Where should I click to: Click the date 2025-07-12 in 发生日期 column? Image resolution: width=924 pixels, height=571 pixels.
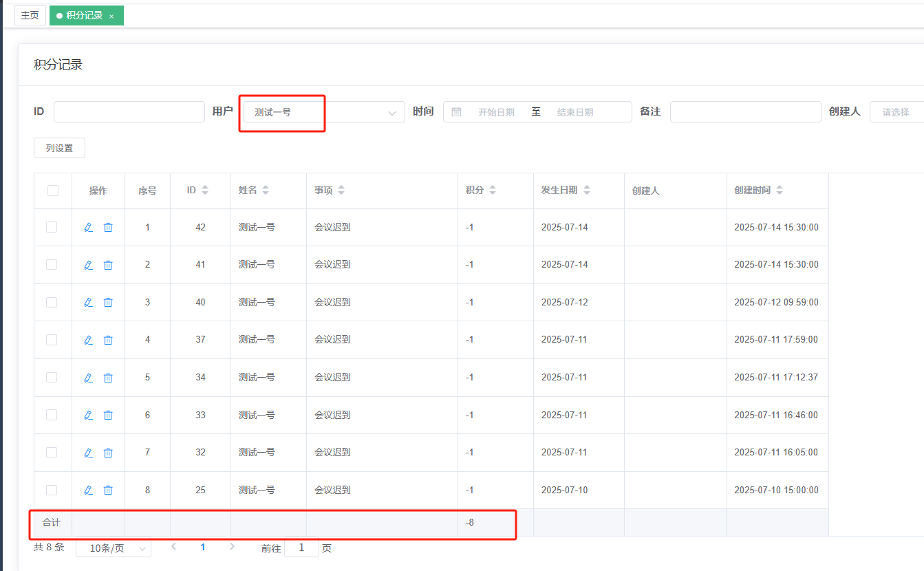click(x=564, y=302)
